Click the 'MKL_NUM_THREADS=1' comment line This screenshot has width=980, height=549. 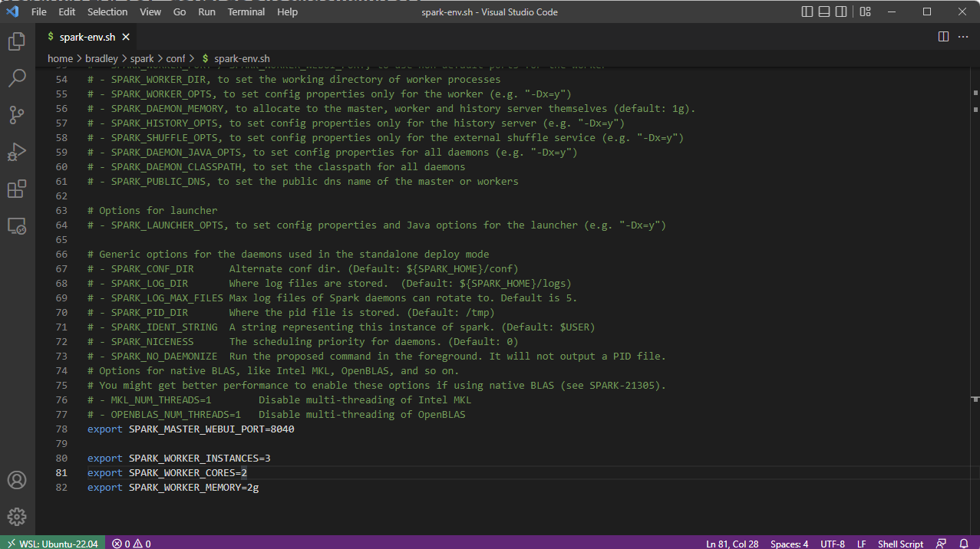(279, 400)
